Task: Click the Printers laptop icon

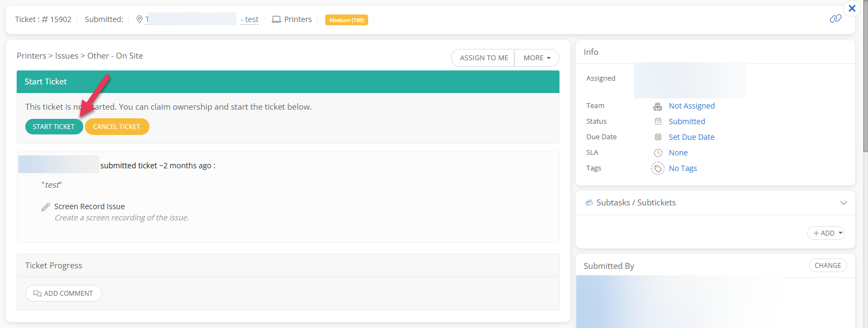Action: (276, 19)
